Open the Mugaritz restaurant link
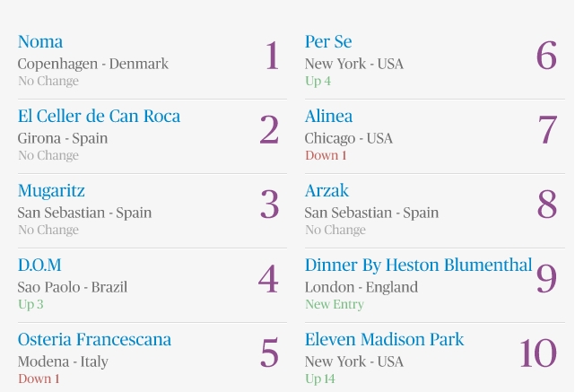This screenshot has width=575, height=392. 51,191
